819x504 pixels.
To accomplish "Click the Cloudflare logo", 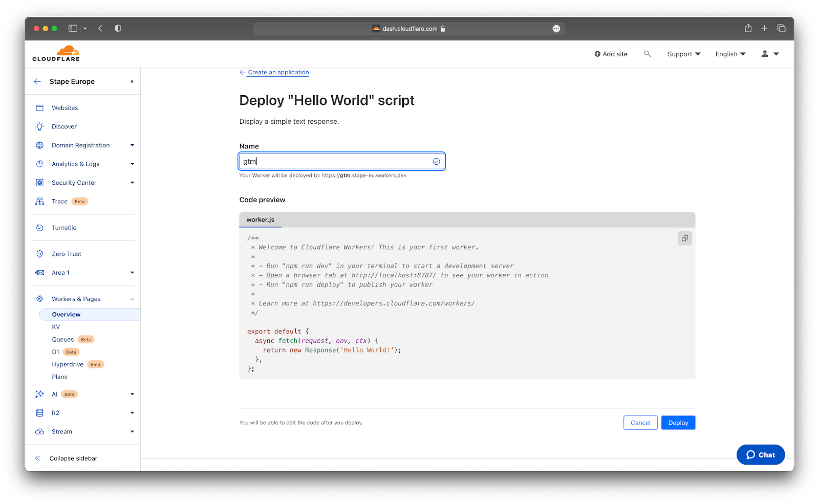I will click(x=56, y=54).
